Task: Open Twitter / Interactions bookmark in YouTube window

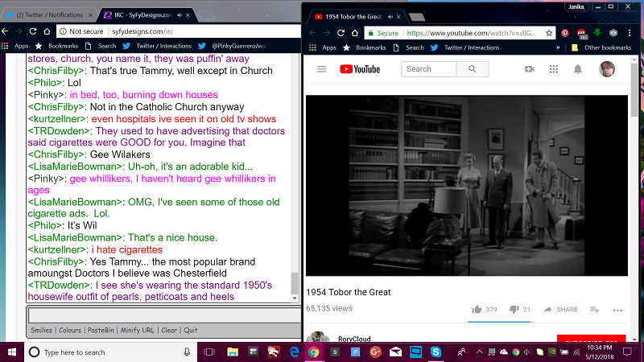Action: pos(465,47)
